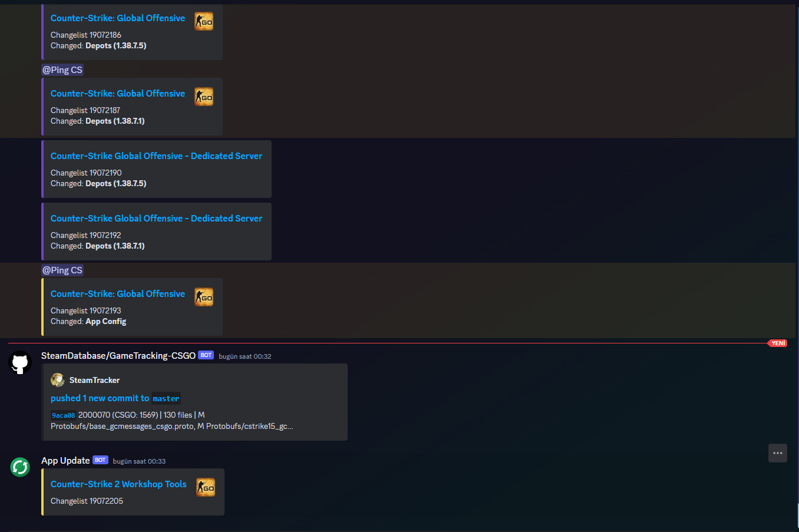Screen dimensions: 799x532
Task: Open the three-dot more options button
Action: (778, 453)
